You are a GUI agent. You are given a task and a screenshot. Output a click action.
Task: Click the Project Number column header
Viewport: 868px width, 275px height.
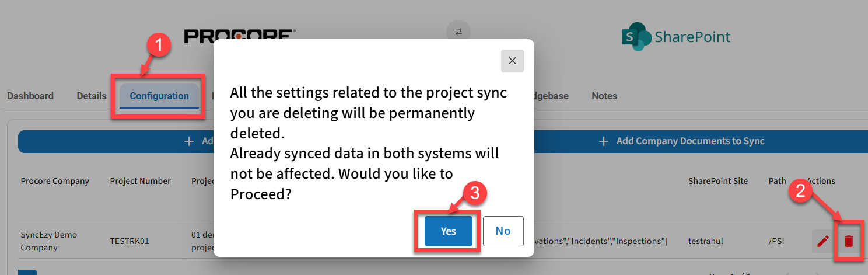tap(140, 181)
